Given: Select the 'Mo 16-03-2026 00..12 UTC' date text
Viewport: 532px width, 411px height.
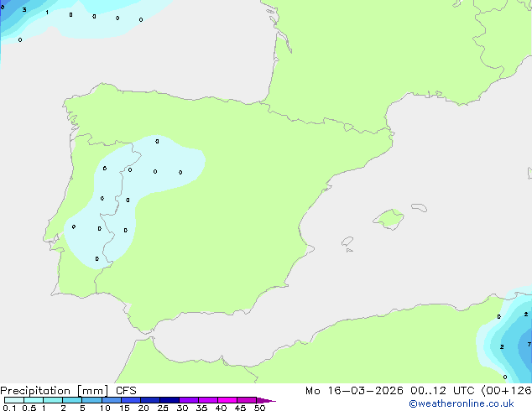Looking at the screenshot, I should pyautogui.click(x=389, y=391).
